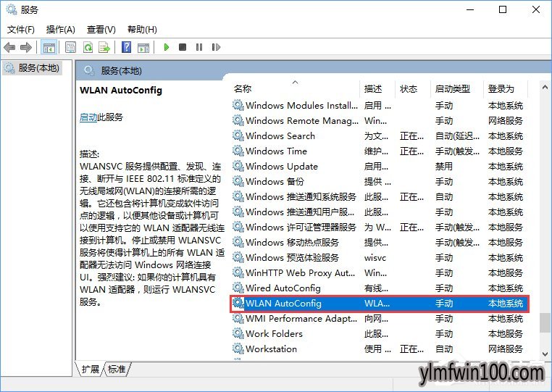Click the Stop service square button
This screenshot has width=552, height=392.
183,47
